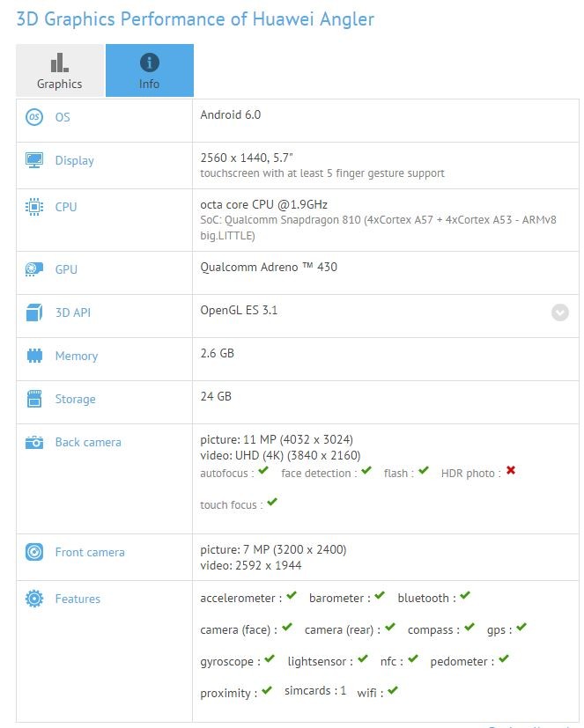The height and width of the screenshot is (728, 584).
Task: Click the Memory chip icon
Action: coord(34,356)
